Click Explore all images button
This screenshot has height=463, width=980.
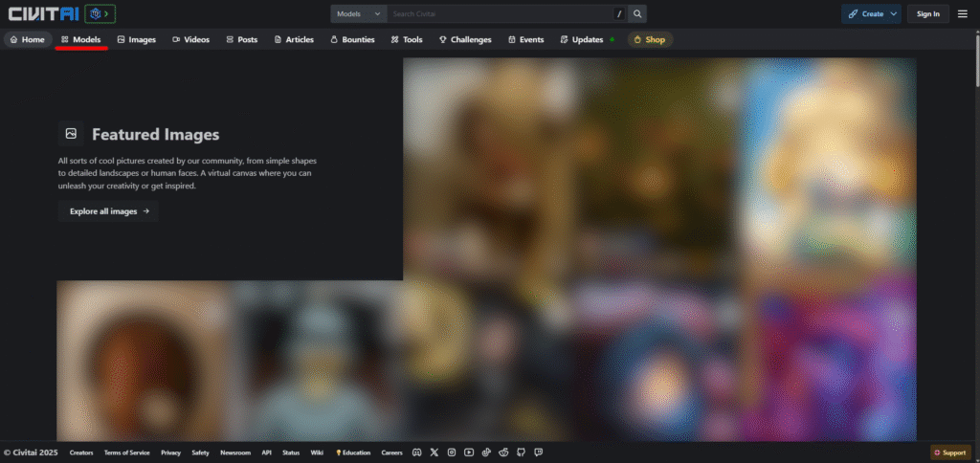click(x=108, y=211)
